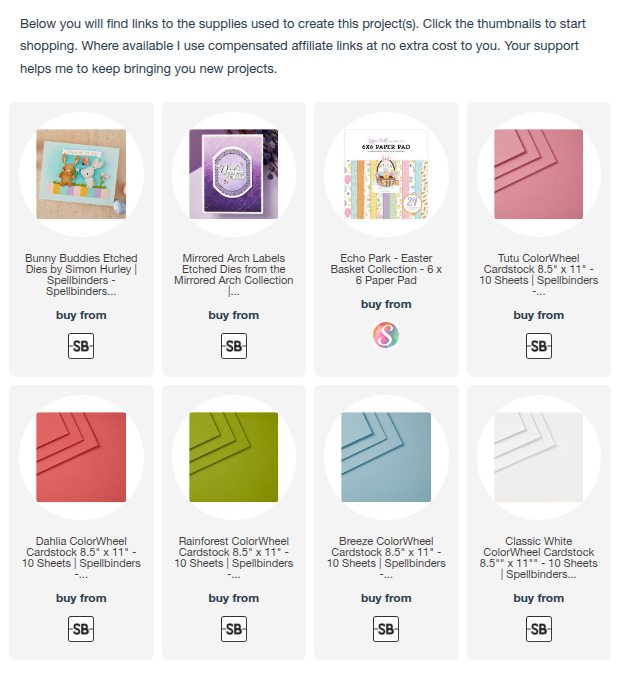Click the Spellbinders icon under Breeze cardstock
Image resolution: width=620 pixels, height=681 pixels.
386,629
